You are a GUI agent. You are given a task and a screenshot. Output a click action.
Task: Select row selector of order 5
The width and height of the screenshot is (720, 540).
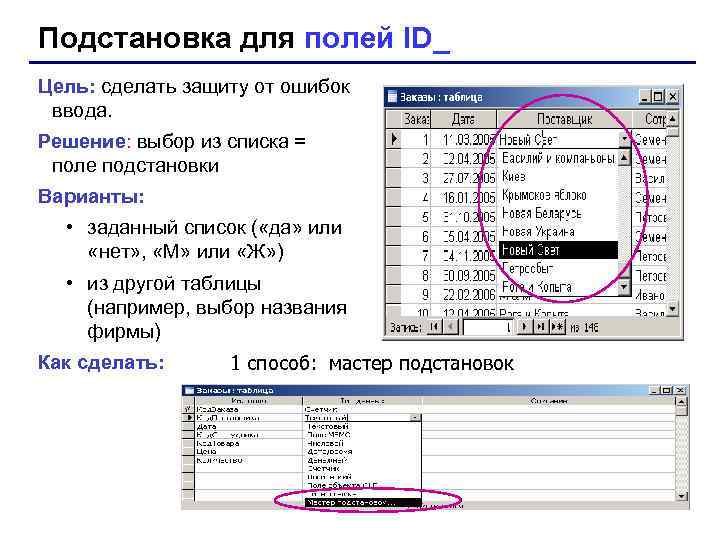point(394,217)
